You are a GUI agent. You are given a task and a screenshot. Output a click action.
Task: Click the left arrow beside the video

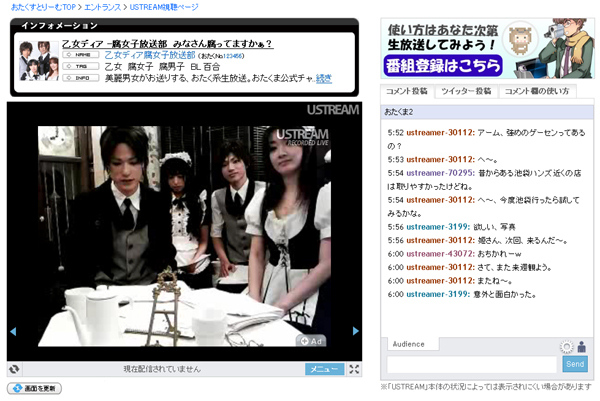[x=13, y=331]
